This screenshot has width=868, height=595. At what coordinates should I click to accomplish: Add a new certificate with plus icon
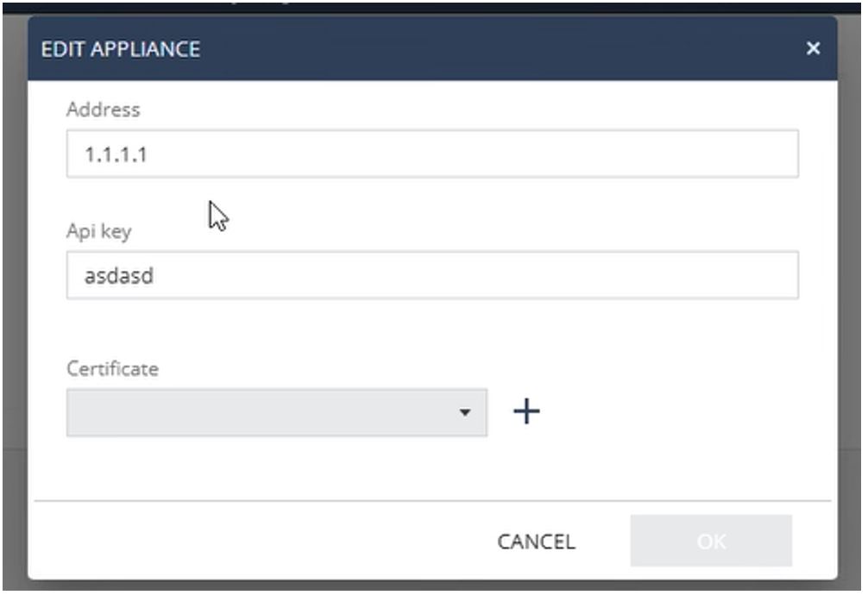[x=526, y=412]
